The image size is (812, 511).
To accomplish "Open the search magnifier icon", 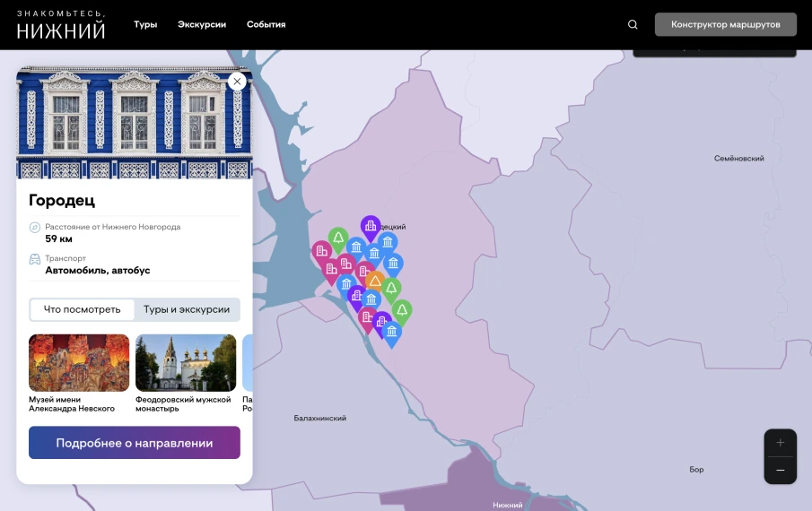I will pyautogui.click(x=633, y=25).
